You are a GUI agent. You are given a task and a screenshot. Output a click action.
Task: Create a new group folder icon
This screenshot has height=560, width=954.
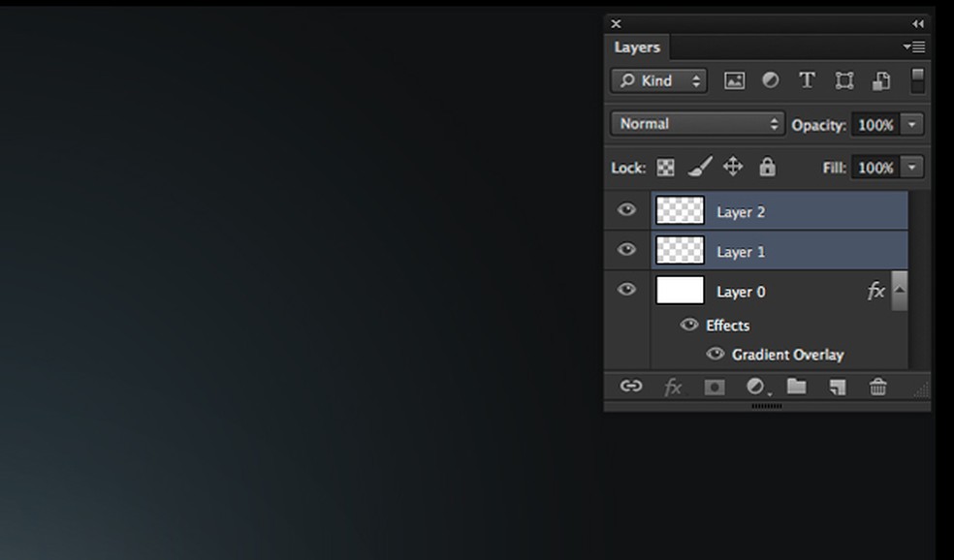796,387
